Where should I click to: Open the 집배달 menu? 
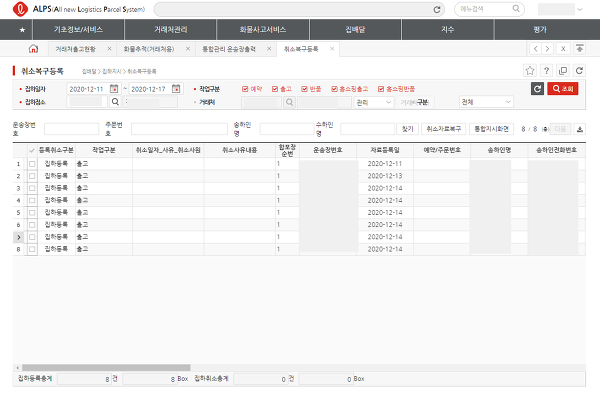tap(355, 29)
